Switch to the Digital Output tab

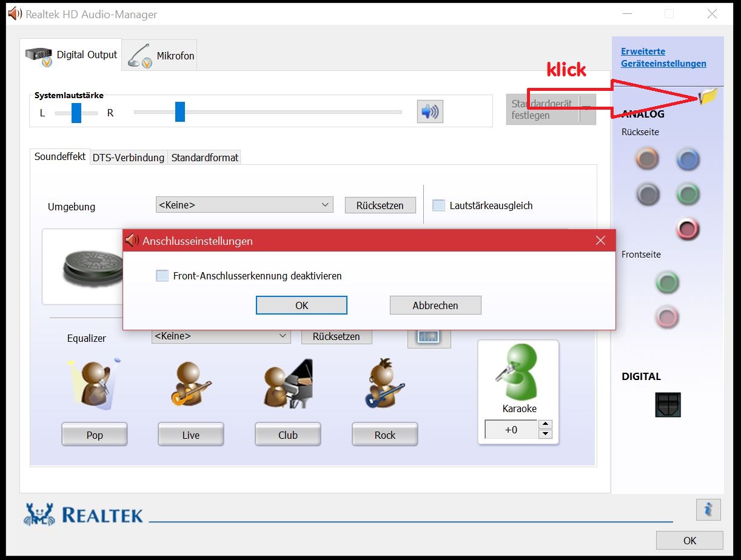click(x=71, y=55)
